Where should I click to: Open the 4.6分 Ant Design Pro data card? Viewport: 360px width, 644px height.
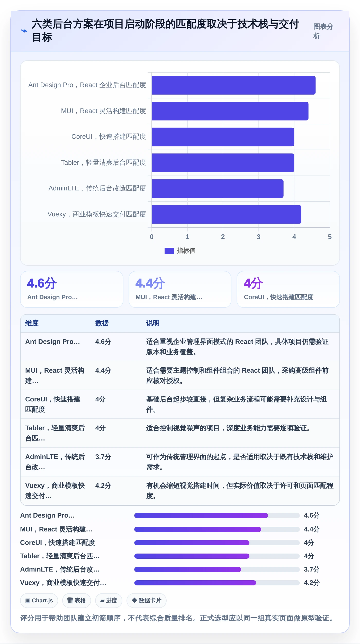(72, 289)
